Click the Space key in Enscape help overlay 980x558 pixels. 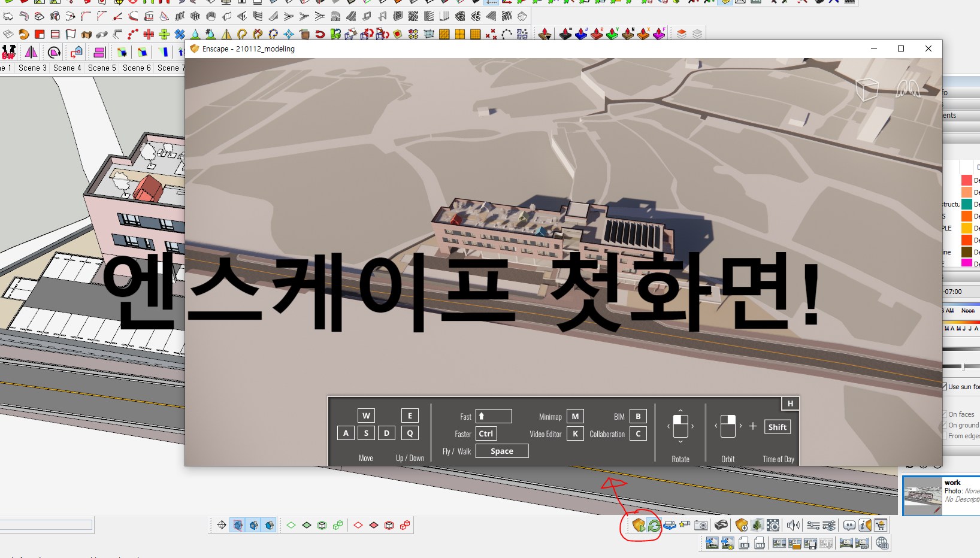[x=502, y=451]
